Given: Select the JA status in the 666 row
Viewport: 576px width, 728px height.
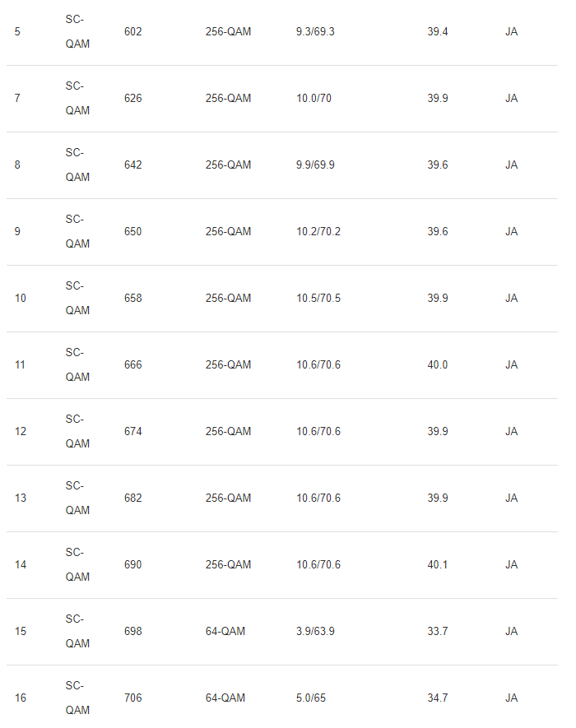Looking at the screenshot, I should (512, 365).
